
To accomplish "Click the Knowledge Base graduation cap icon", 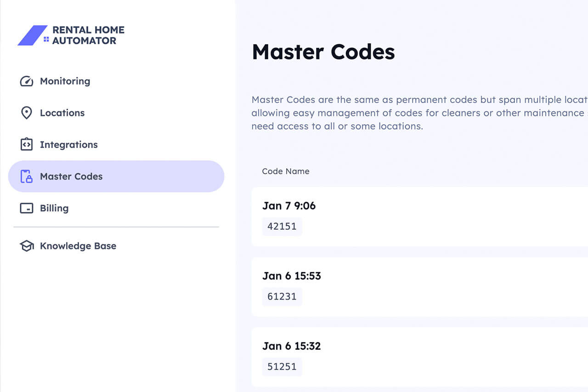I will (x=27, y=246).
